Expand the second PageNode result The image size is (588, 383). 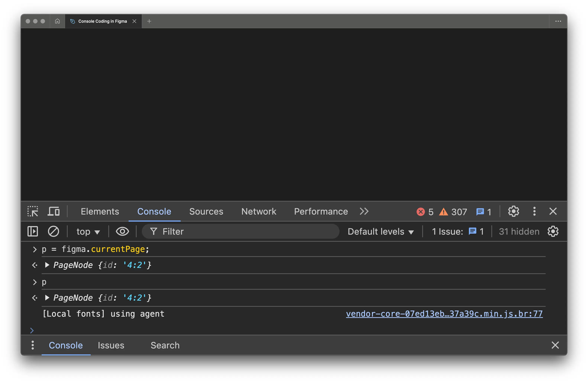point(47,298)
